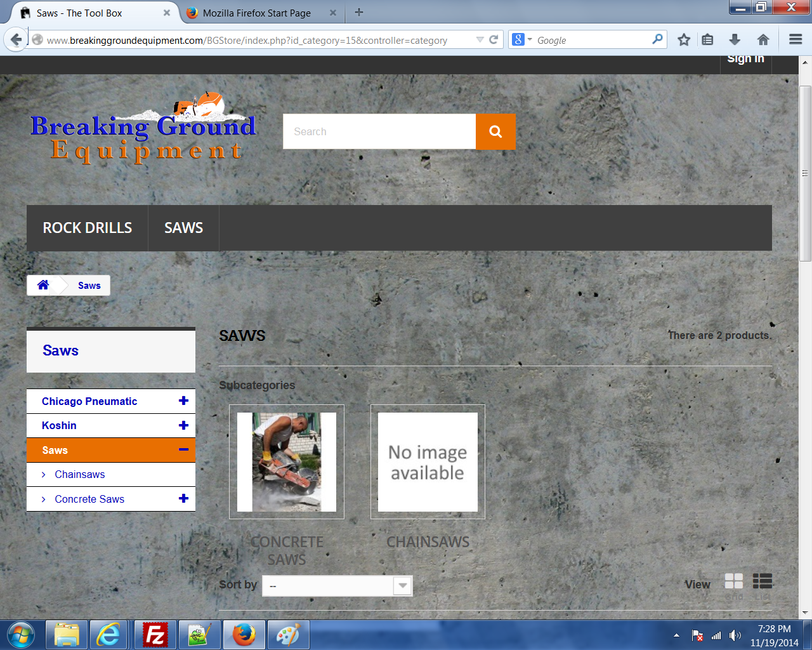Click the orange search magnifier button
The image size is (812, 650).
tap(495, 131)
